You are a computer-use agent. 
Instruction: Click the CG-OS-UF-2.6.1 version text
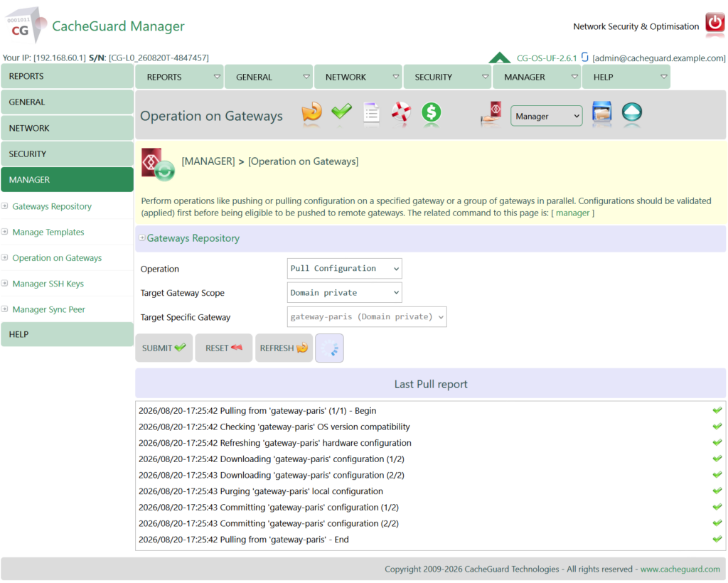tap(547, 58)
